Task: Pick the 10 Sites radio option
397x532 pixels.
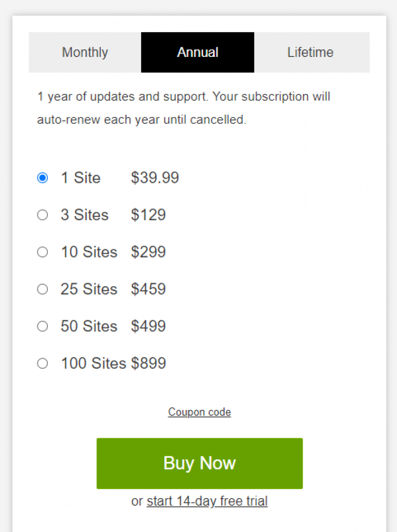Action: (42, 252)
